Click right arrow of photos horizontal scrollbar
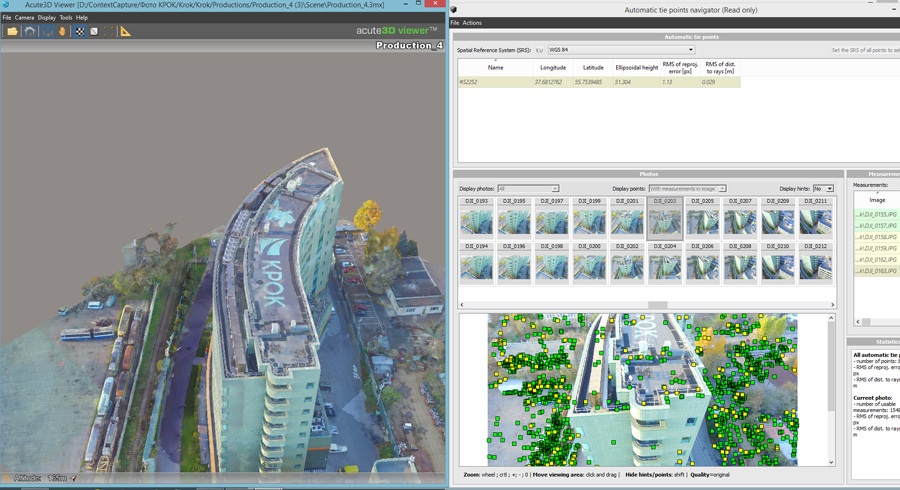Viewport: 900px width, 490px height. point(832,305)
